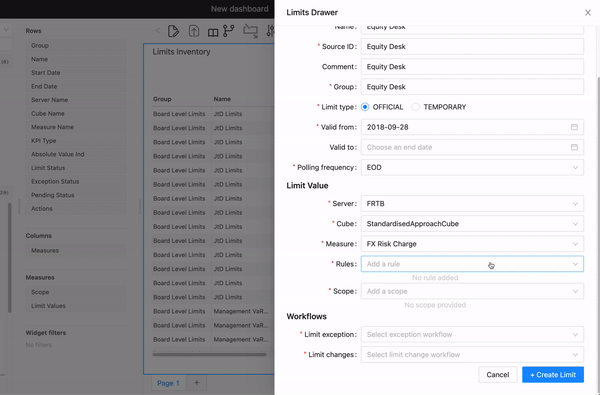Screen dimensions: 600x395
Task: Select the Server Name field in the Rows list
Action: pos(76,100)
